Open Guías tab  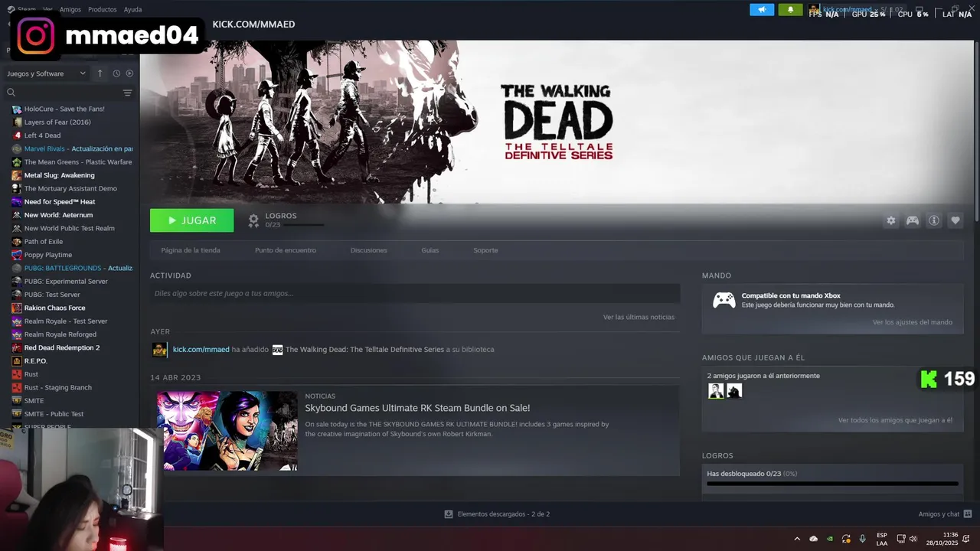pos(430,250)
